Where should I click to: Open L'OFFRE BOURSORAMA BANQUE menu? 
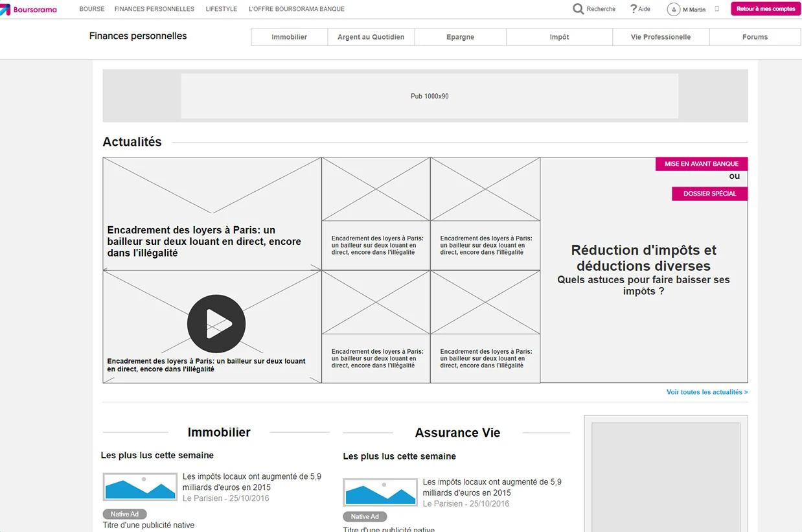coord(297,9)
